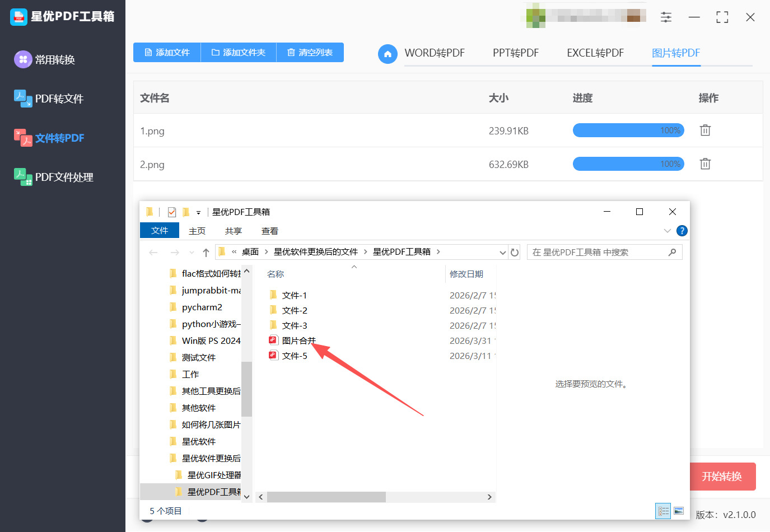Click the 文件转PDF sidebar icon
This screenshot has height=532, width=770.
23,138
